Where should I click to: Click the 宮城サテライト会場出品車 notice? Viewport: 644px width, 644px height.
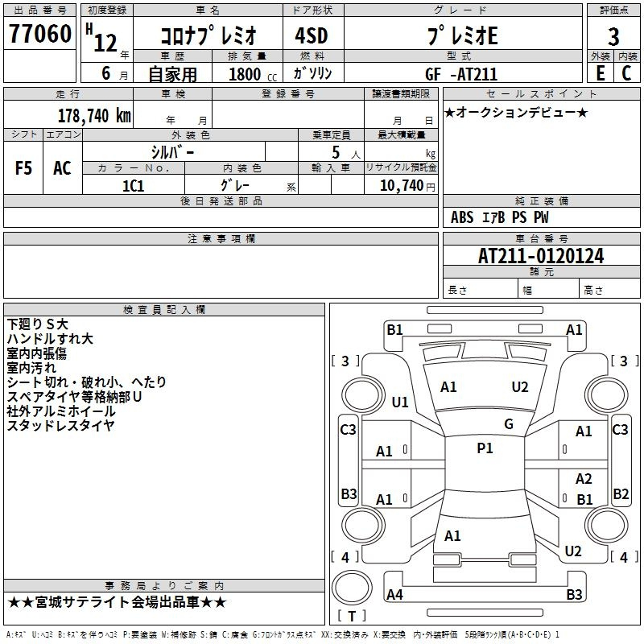117,602
